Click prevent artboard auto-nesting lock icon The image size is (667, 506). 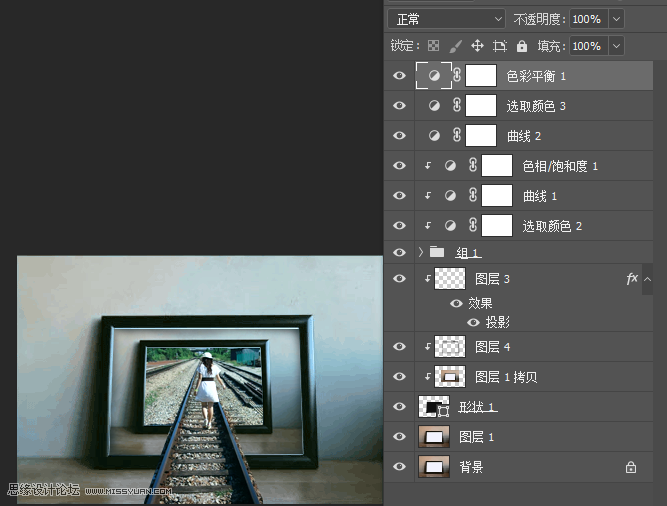[x=500, y=46]
